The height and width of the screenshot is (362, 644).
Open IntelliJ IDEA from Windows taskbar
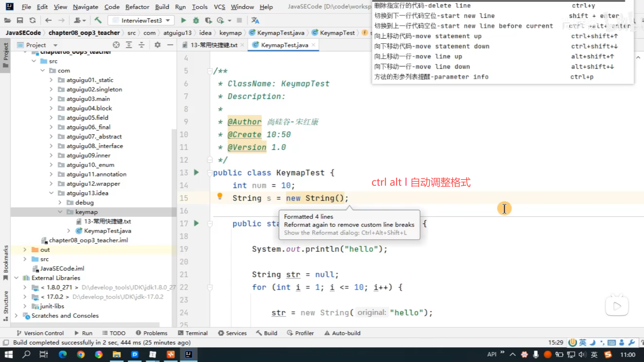pos(189,354)
